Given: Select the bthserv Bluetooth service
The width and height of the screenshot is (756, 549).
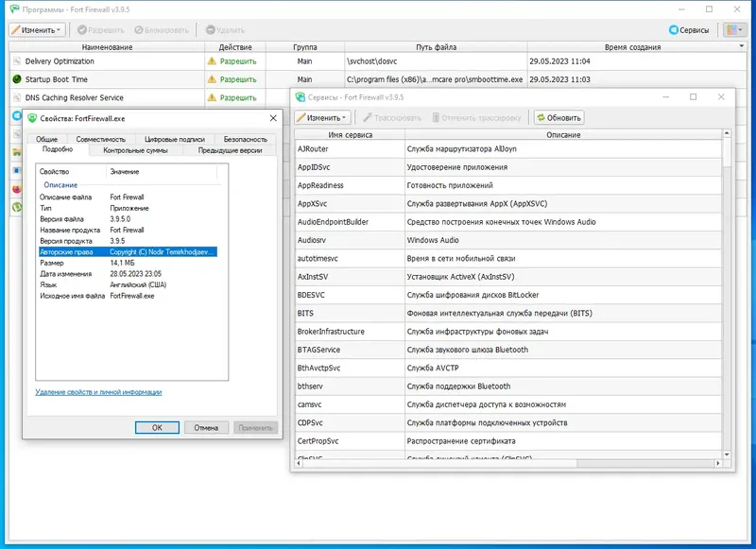Looking at the screenshot, I should 508,386.
